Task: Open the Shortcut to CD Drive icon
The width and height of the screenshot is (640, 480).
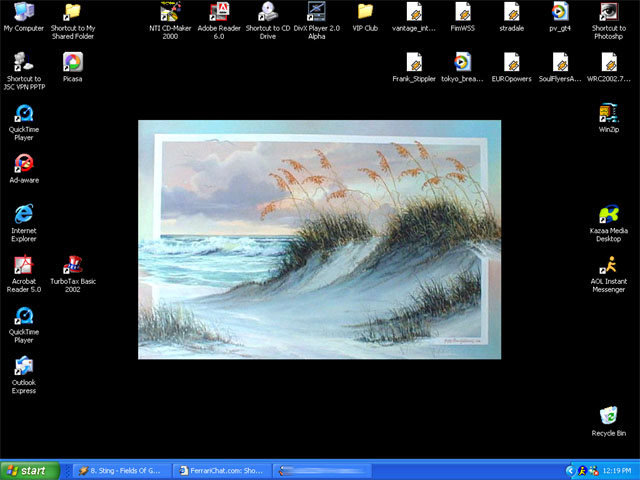Action: [268, 20]
